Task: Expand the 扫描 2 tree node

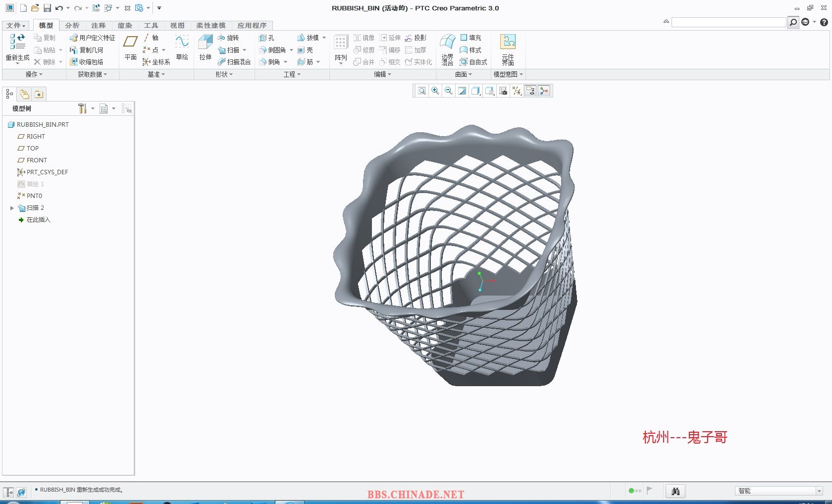Action: [x=12, y=208]
